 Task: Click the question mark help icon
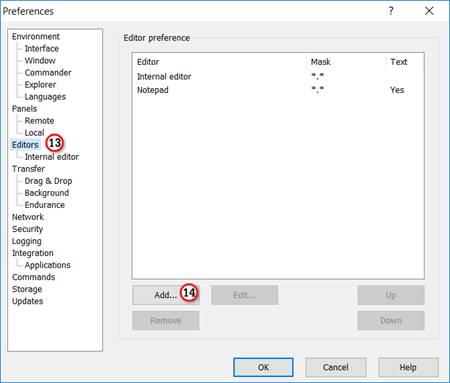pos(391,11)
